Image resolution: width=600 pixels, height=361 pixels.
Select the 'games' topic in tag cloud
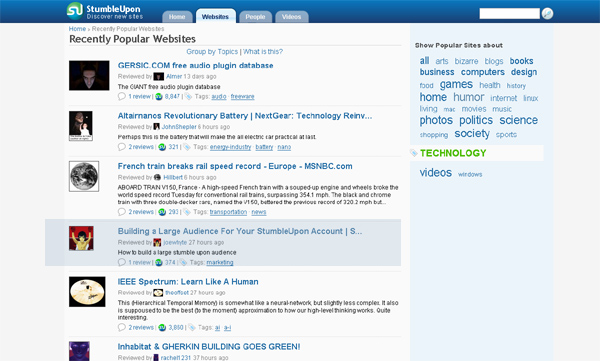click(456, 85)
